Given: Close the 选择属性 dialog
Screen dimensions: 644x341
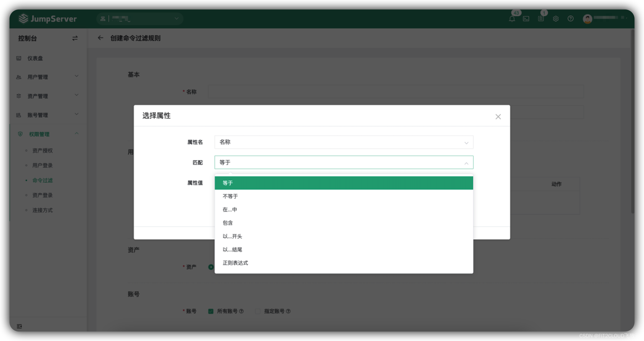Looking at the screenshot, I should (498, 117).
